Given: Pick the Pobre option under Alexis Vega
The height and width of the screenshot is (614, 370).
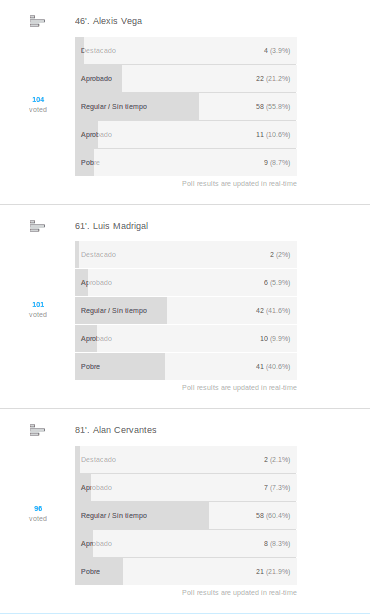Looking at the screenshot, I should tap(186, 163).
